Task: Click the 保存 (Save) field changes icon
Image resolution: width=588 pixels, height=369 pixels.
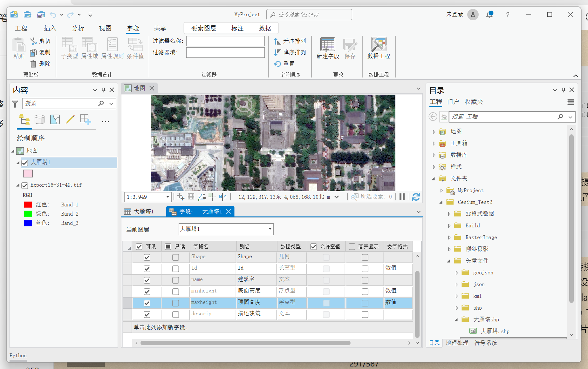Action: point(350,44)
